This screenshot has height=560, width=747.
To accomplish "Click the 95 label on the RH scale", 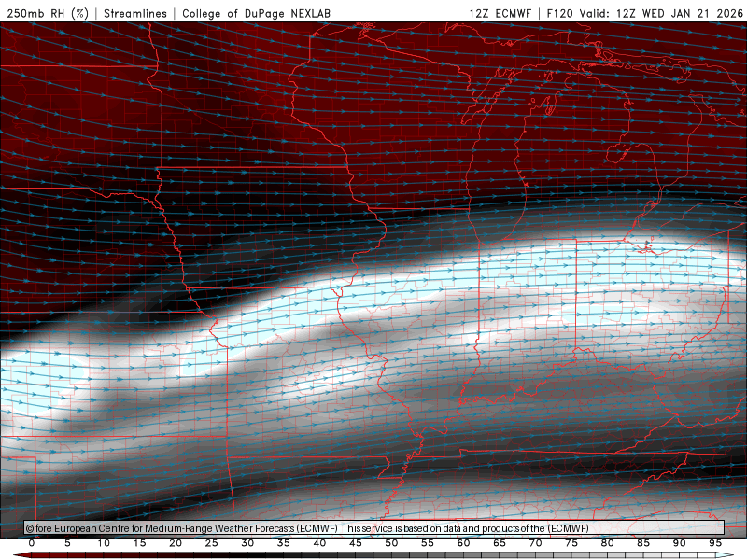I will tap(715, 543).
